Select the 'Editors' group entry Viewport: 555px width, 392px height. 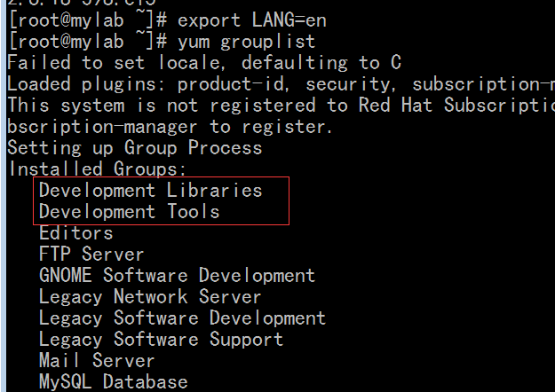tap(75, 233)
